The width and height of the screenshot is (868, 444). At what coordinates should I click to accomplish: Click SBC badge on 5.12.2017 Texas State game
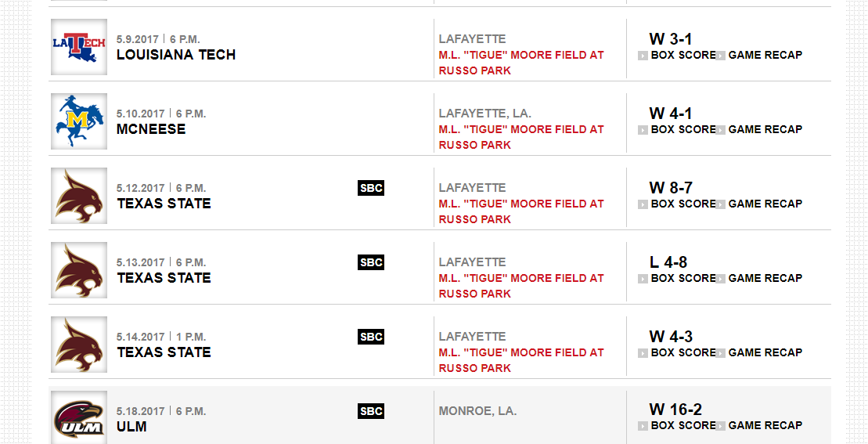point(371,188)
